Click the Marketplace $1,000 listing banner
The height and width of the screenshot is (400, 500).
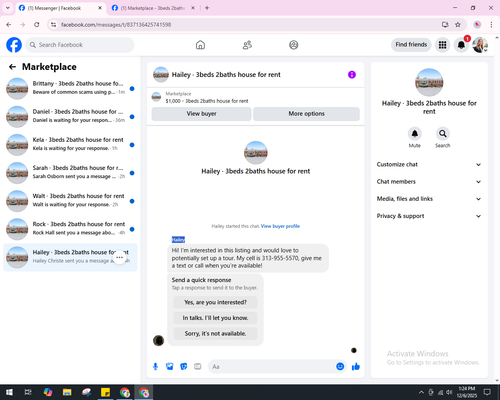click(x=256, y=97)
